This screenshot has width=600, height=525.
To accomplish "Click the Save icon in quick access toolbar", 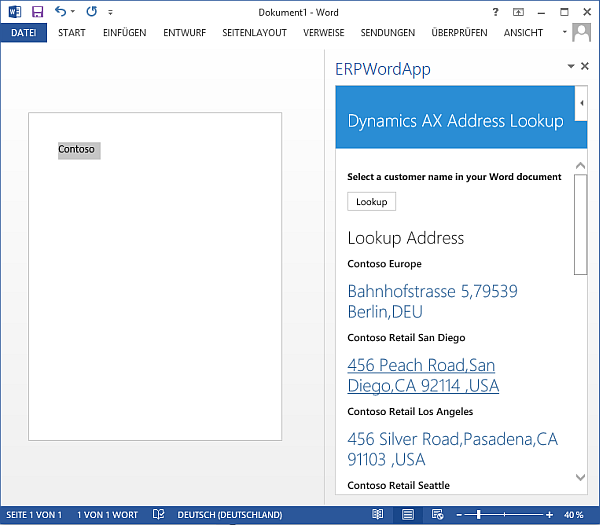I will pyautogui.click(x=37, y=12).
